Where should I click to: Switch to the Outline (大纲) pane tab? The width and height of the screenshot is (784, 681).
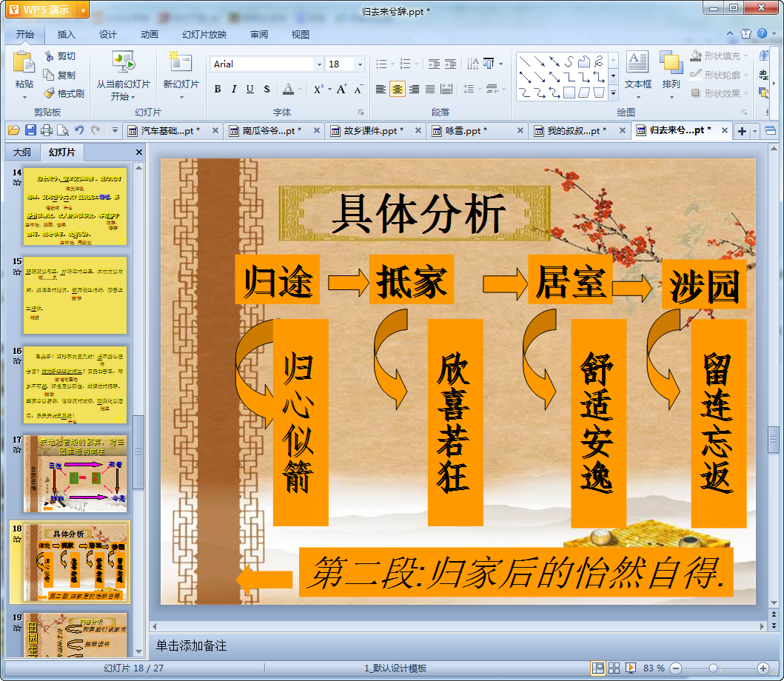tap(22, 152)
